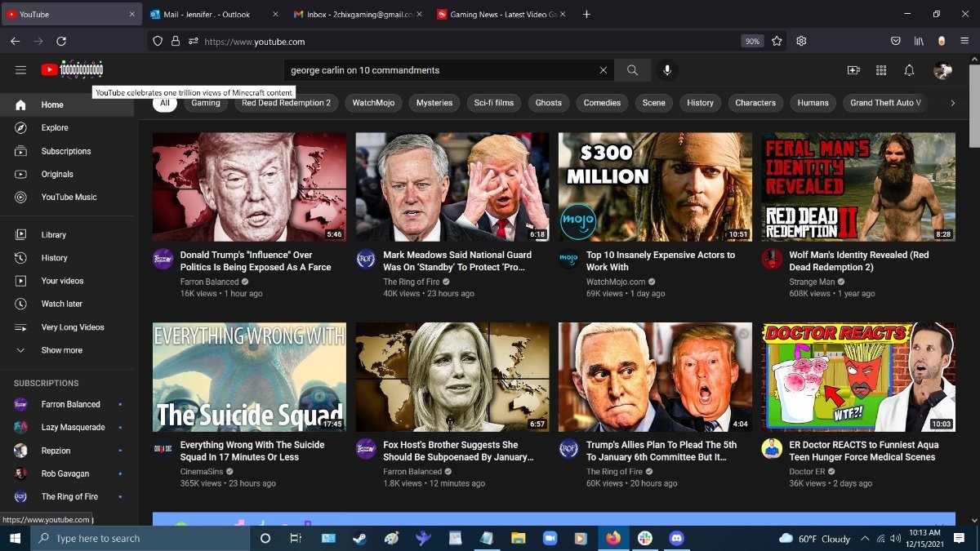Open Steam from the taskbar
The width and height of the screenshot is (980, 551).
359,539
